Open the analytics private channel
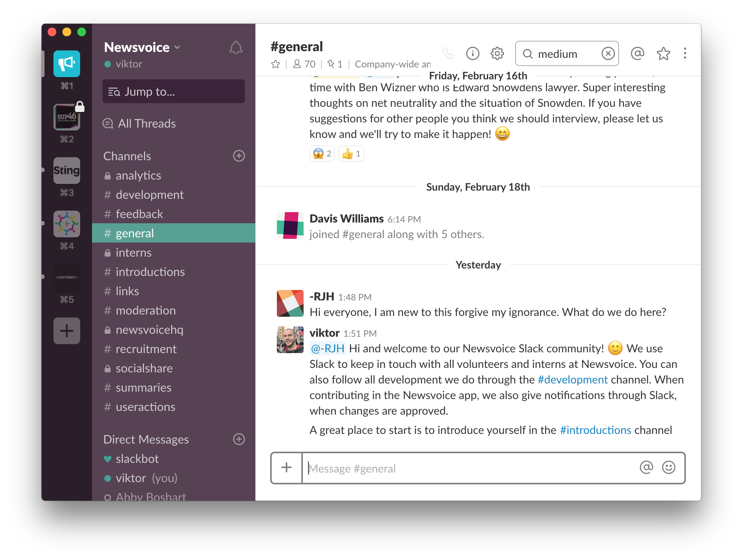743x560 pixels. point(174,175)
